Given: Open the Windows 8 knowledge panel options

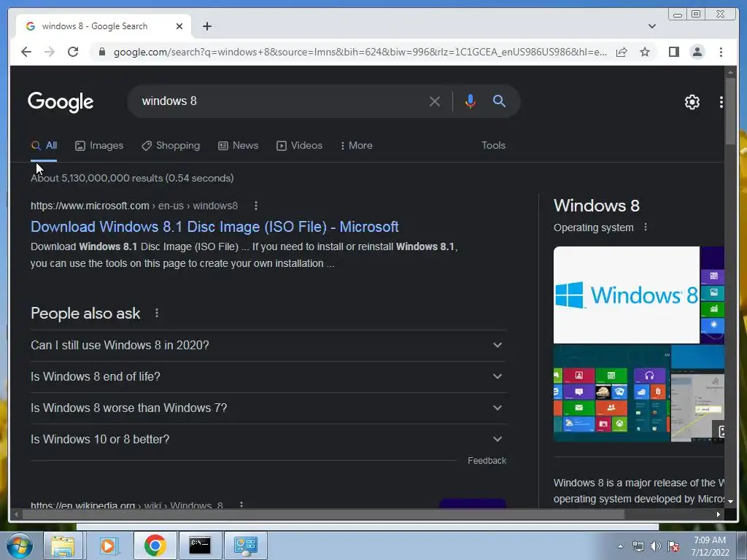Looking at the screenshot, I should 646,227.
